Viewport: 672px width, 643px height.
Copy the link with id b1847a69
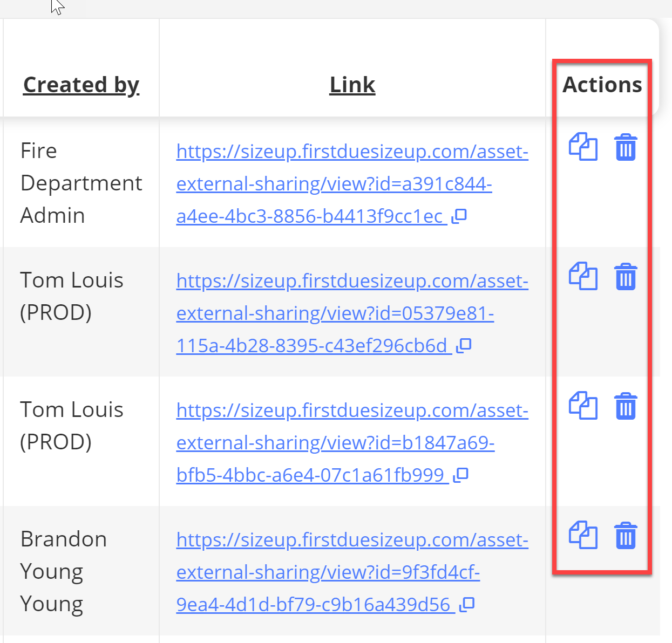tap(583, 406)
